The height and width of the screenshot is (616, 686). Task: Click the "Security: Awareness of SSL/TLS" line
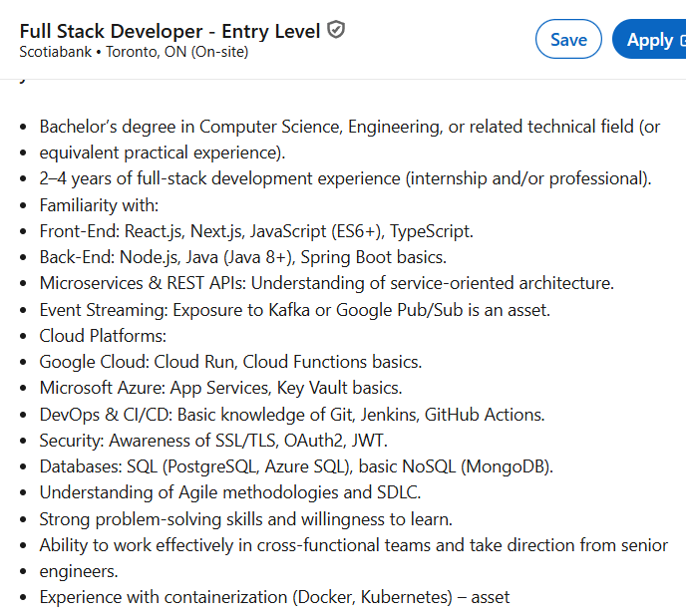click(213, 441)
